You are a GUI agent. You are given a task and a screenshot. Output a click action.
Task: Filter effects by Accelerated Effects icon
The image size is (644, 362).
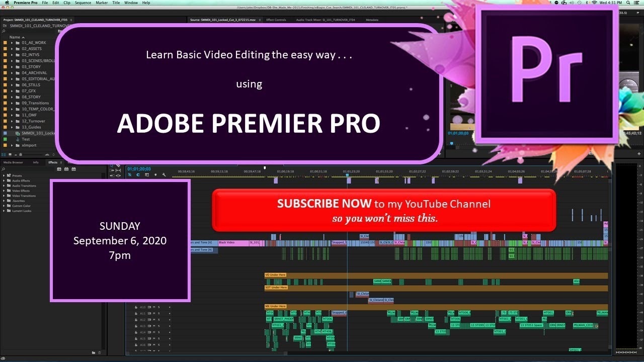(x=59, y=169)
